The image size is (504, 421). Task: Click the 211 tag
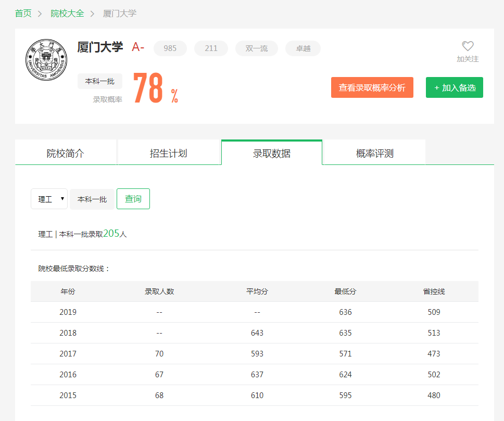pyautogui.click(x=211, y=48)
